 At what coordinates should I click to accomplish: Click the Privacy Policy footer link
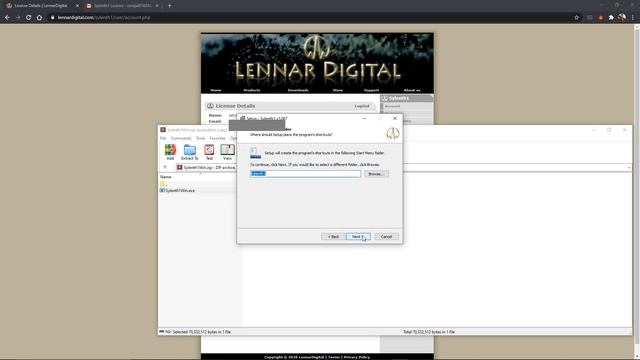pyautogui.click(x=357, y=357)
